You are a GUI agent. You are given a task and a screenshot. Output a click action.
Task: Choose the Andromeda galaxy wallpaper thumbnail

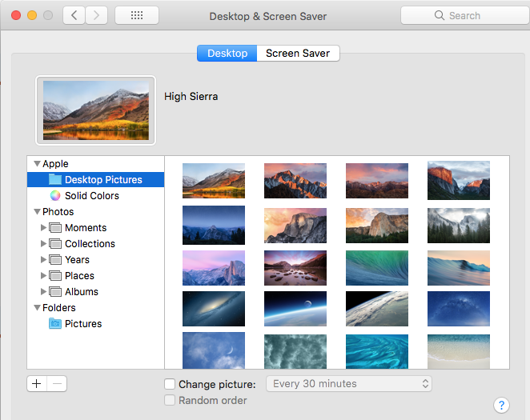click(x=214, y=309)
